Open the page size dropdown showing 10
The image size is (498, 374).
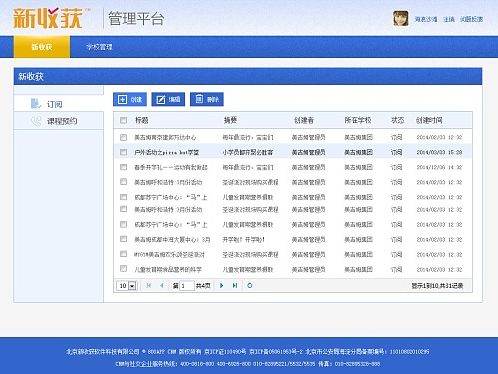click(132, 286)
